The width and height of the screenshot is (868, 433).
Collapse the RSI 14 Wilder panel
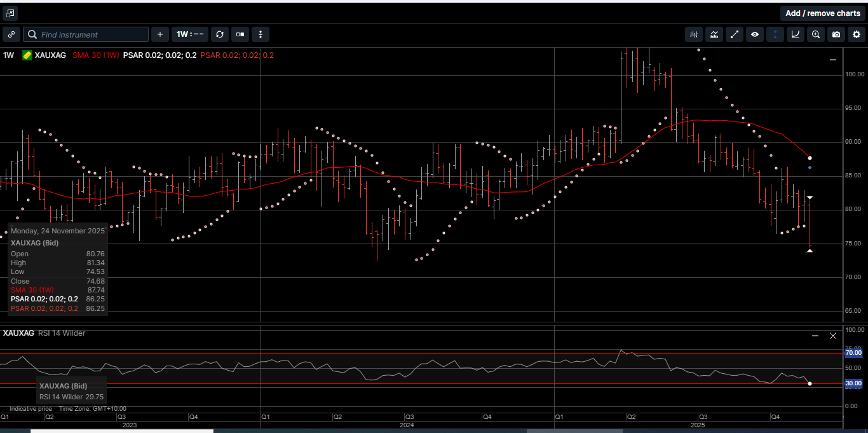coord(815,335)
